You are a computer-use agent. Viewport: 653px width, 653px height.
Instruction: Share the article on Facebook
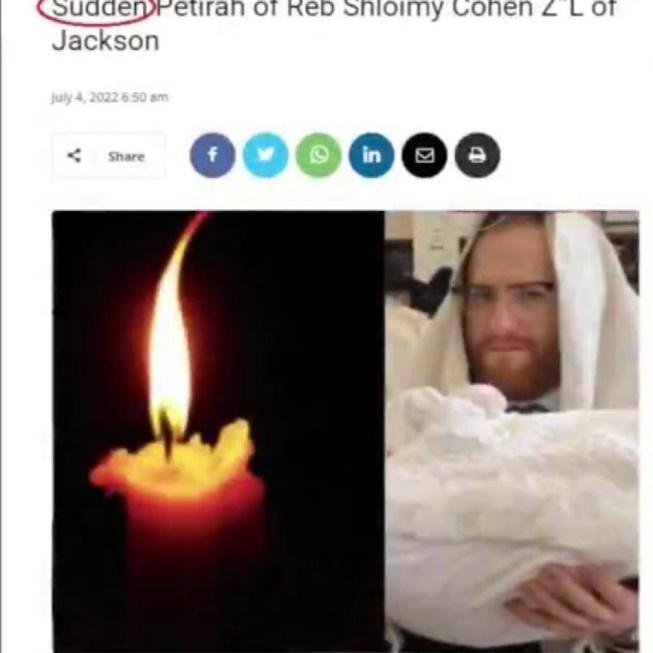click(x=212, y=155)
